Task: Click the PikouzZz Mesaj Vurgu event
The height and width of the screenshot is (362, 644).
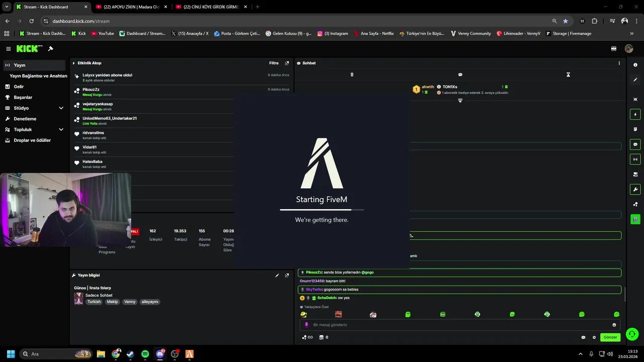Action: click(181, 92)
